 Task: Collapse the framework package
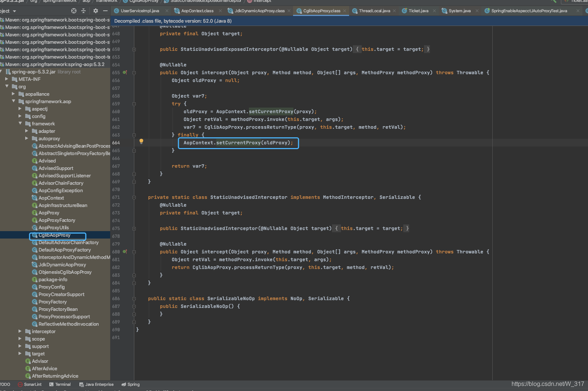click(20, 124)
